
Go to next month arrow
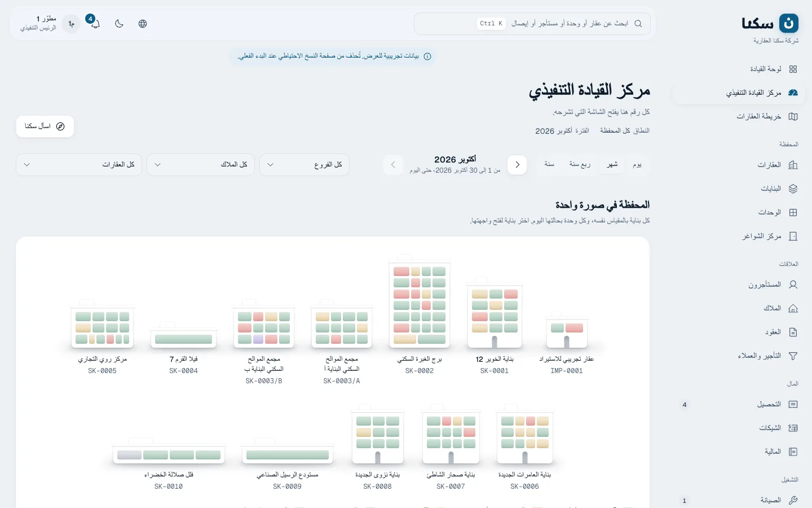coord(393,165)
